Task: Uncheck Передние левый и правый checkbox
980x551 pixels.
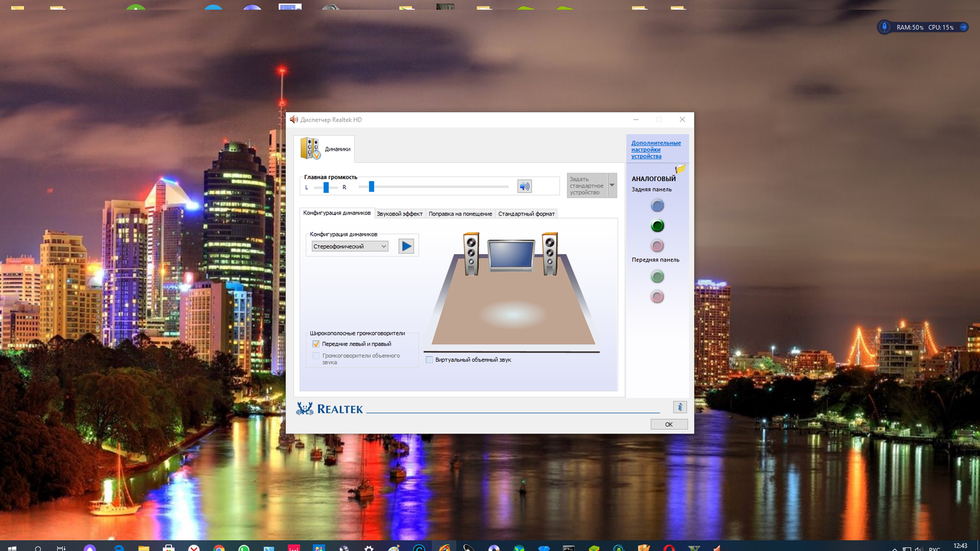Action: click(316, 344)
